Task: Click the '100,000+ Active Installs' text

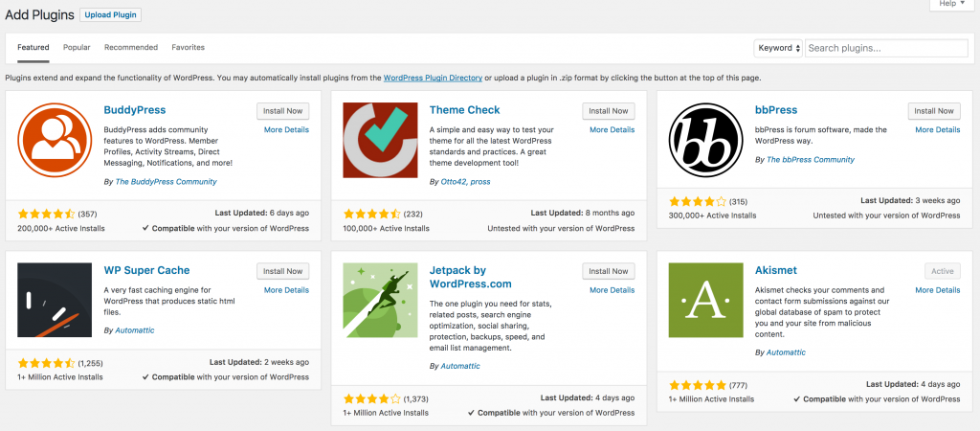Action: pyautogui.click(x=387, y=228)
